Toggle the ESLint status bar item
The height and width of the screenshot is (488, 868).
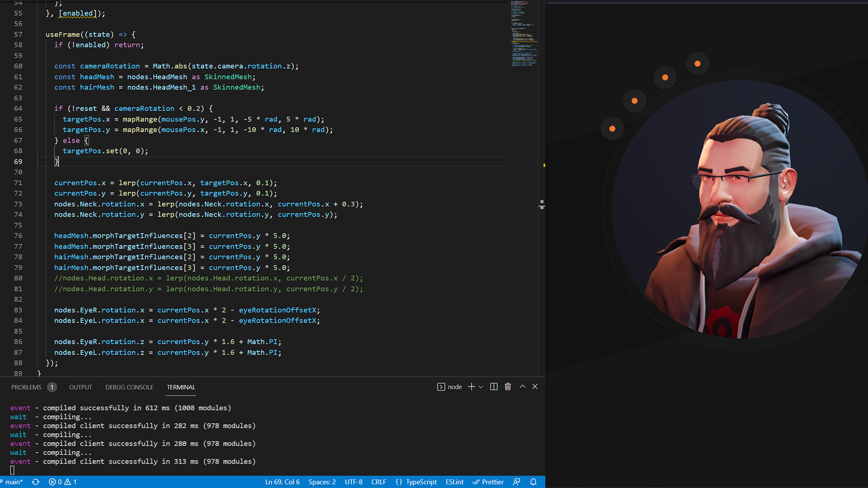(454, 482)
